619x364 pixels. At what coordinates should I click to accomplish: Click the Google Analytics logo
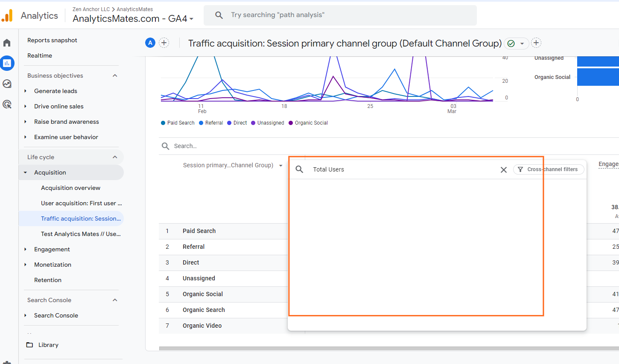pyautogui.click(x=7, y=15)
